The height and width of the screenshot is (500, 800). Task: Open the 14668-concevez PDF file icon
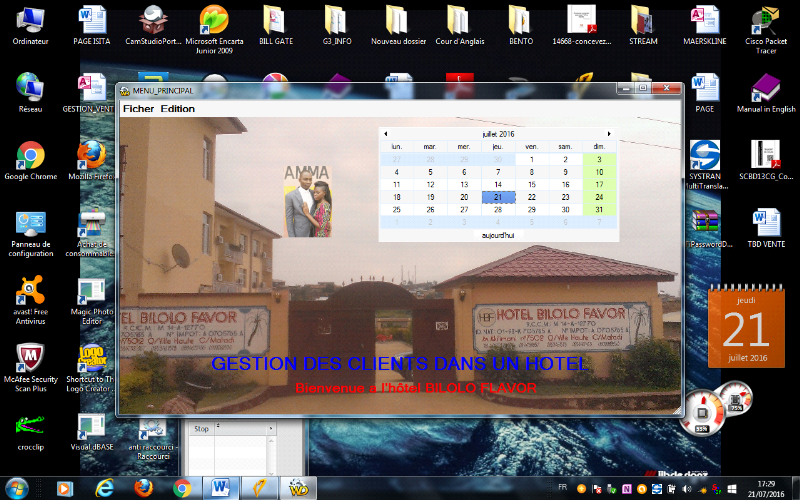click(582, 26)
